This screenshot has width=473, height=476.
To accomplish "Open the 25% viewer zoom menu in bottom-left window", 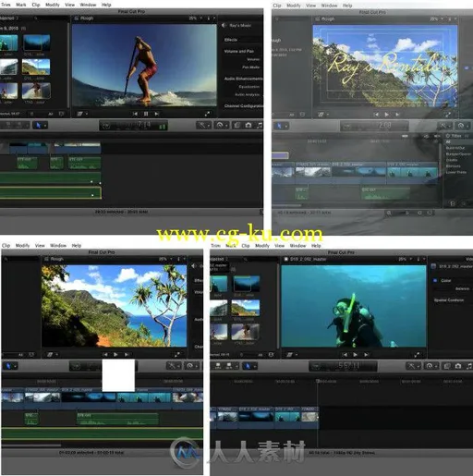I will click(165, 259).
